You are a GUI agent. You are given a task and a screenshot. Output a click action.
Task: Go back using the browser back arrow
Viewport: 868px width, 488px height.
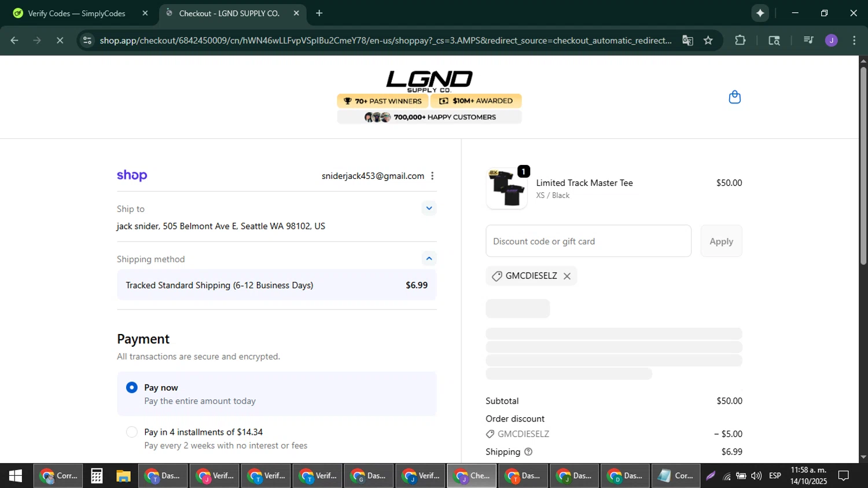[x=14, y=41]
